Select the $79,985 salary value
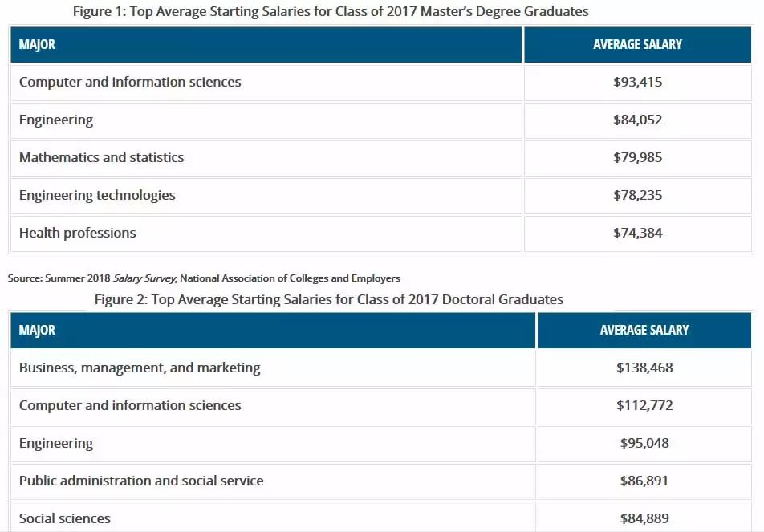 click(637, 157)
